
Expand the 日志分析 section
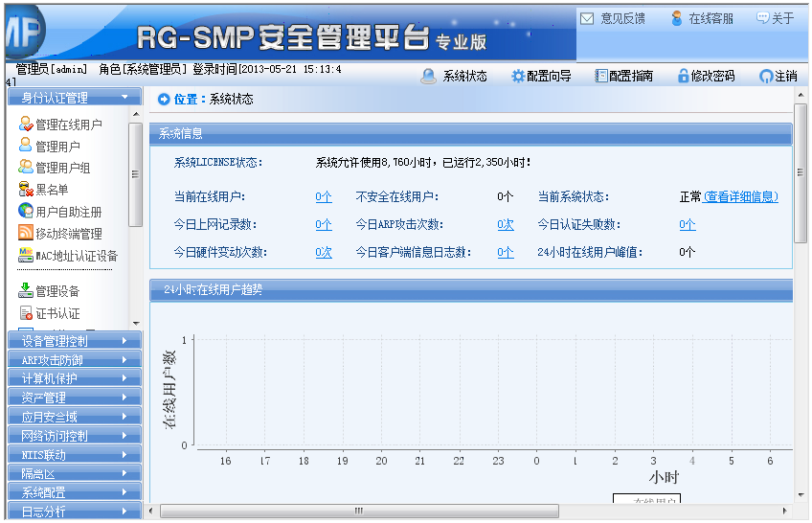(x=75, y=512)
